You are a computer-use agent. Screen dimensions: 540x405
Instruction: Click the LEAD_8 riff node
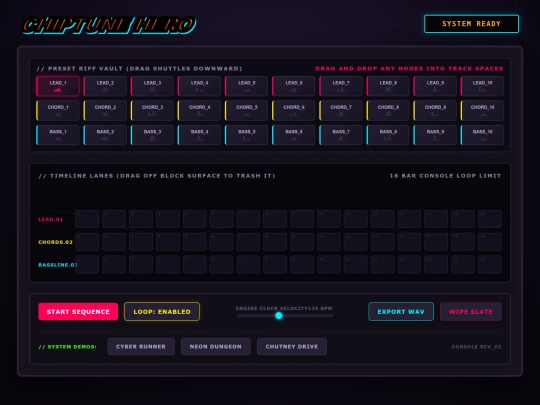coord(388,86)
